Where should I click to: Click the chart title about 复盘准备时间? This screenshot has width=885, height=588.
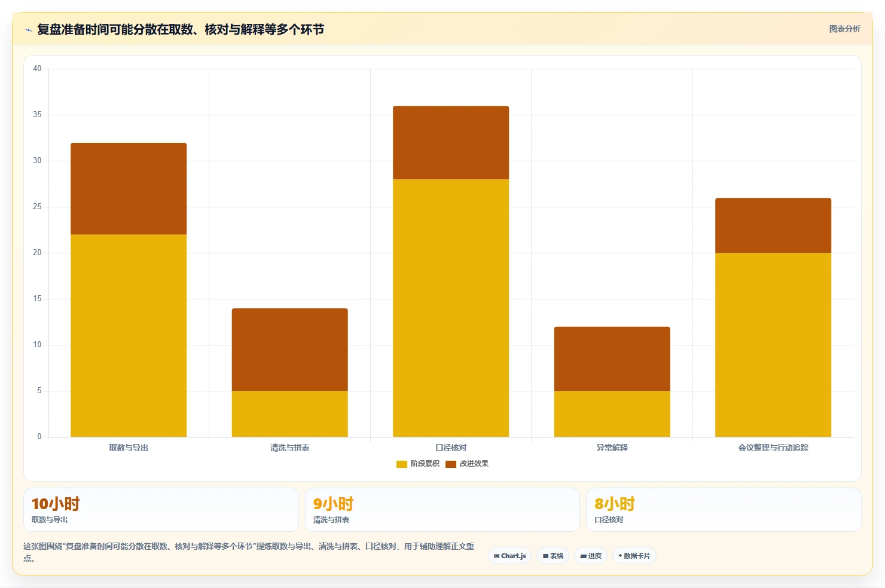[x=181, y=29]
